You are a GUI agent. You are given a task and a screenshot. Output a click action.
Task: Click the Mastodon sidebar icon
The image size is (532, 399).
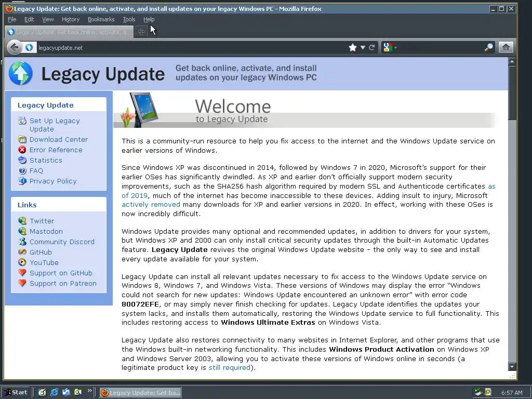tap(22, 231)
